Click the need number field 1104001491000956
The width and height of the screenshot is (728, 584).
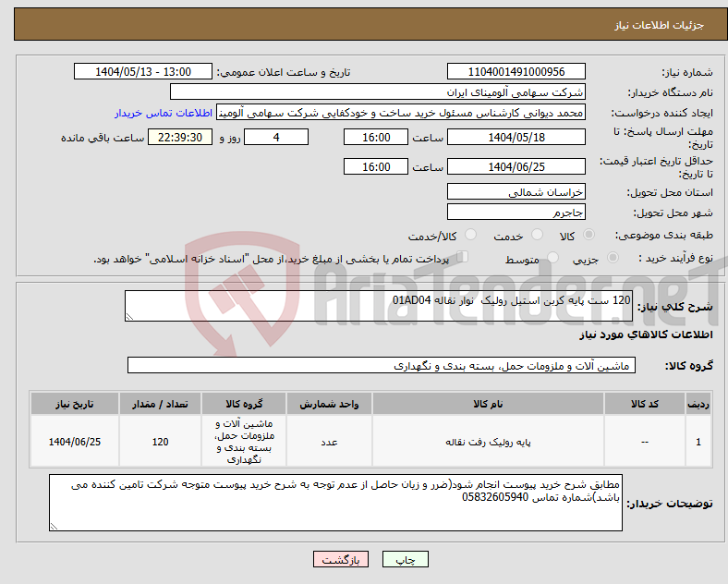point(516,71)
